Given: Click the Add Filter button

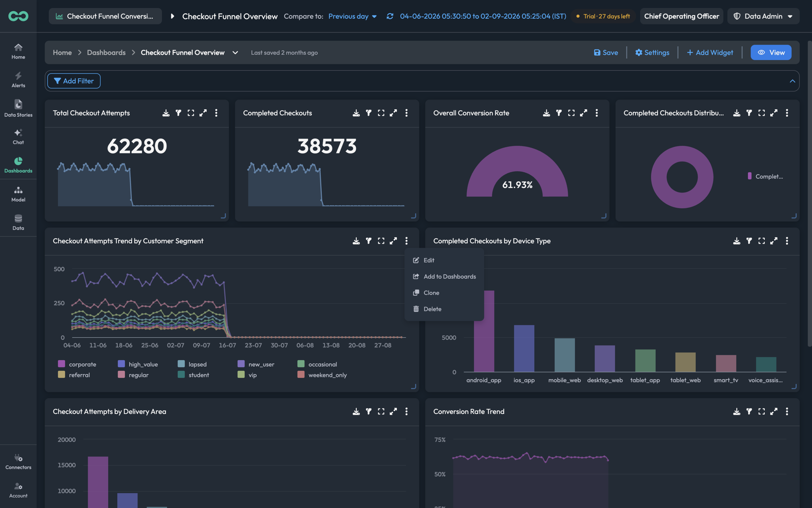Looking at the screenshot, I should [74, 81].
